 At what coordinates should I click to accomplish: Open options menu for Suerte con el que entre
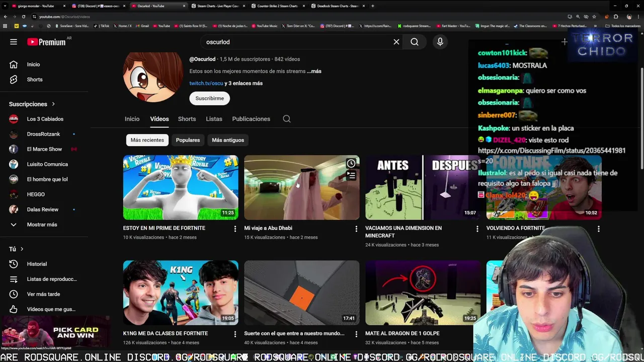coord(356,334)
